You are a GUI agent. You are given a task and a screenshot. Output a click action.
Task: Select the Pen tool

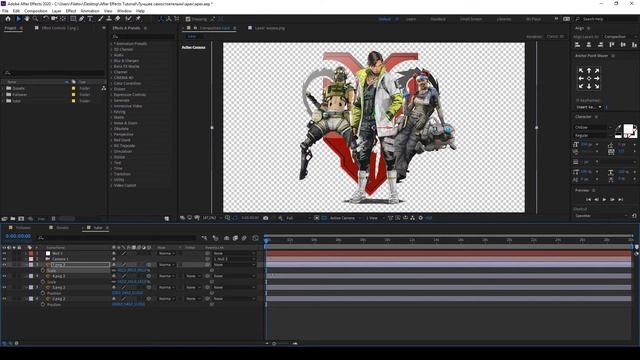click(x=82, y=19)
